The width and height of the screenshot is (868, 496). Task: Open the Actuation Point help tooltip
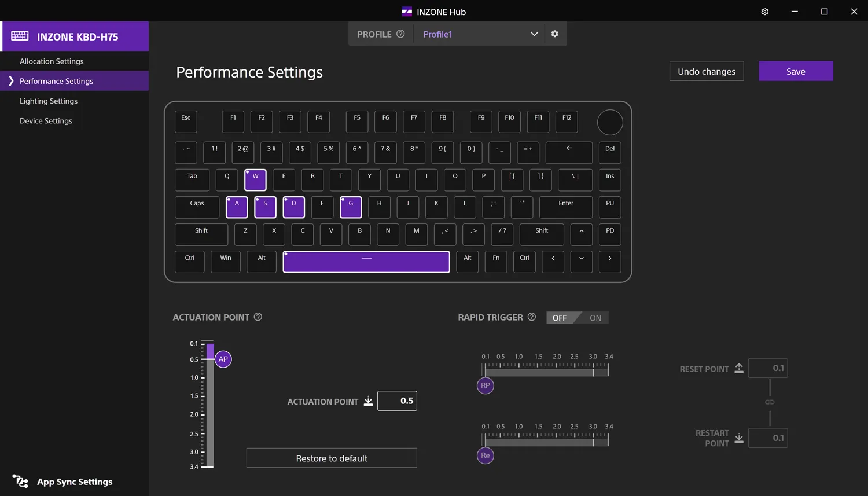tap(258, 317)
